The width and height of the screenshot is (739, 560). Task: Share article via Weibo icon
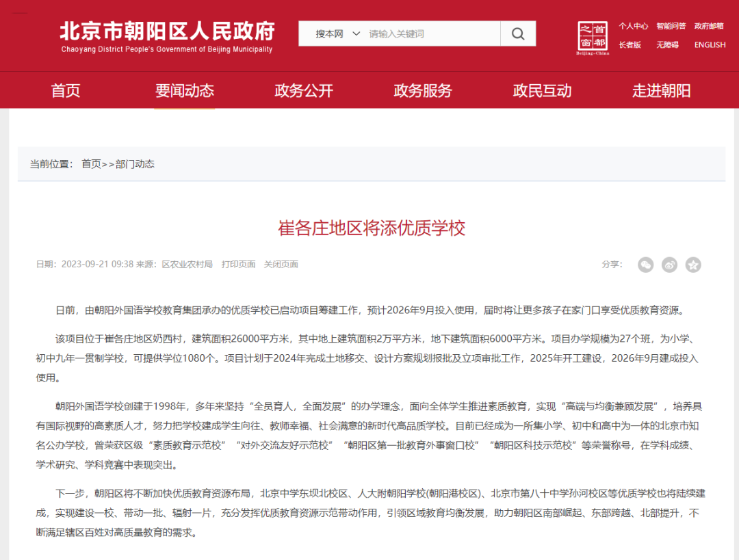coord(669,265)
